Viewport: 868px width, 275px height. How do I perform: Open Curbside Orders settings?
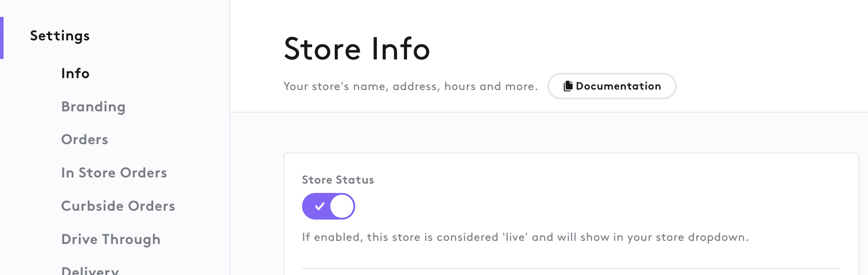tap(118, 206)
